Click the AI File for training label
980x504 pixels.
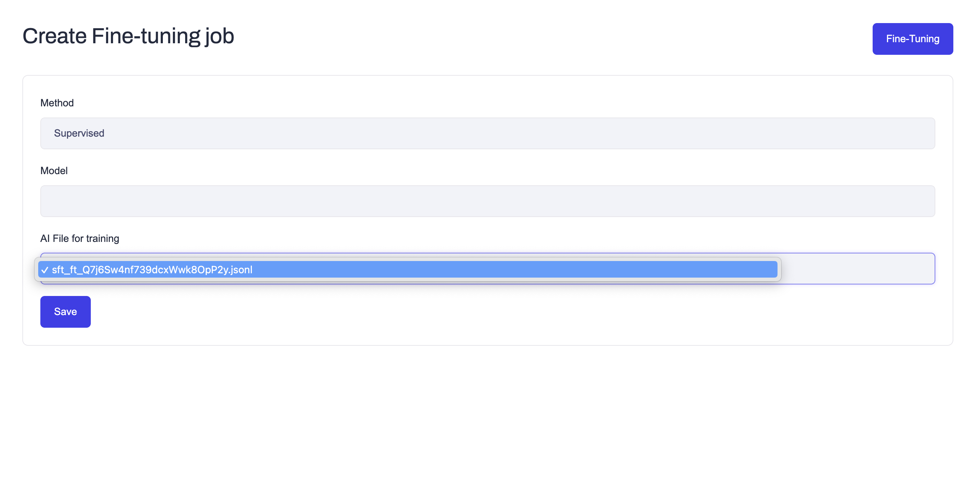80,238
